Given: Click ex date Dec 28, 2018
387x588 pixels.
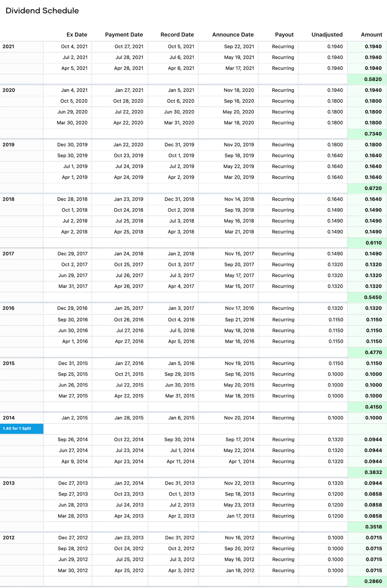Looking at the screenshot, I should tap(72, 199).
